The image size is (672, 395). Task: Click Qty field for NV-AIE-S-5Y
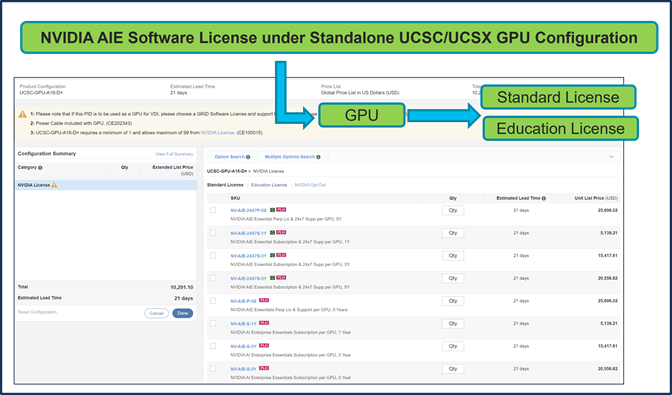click(453, 369)
